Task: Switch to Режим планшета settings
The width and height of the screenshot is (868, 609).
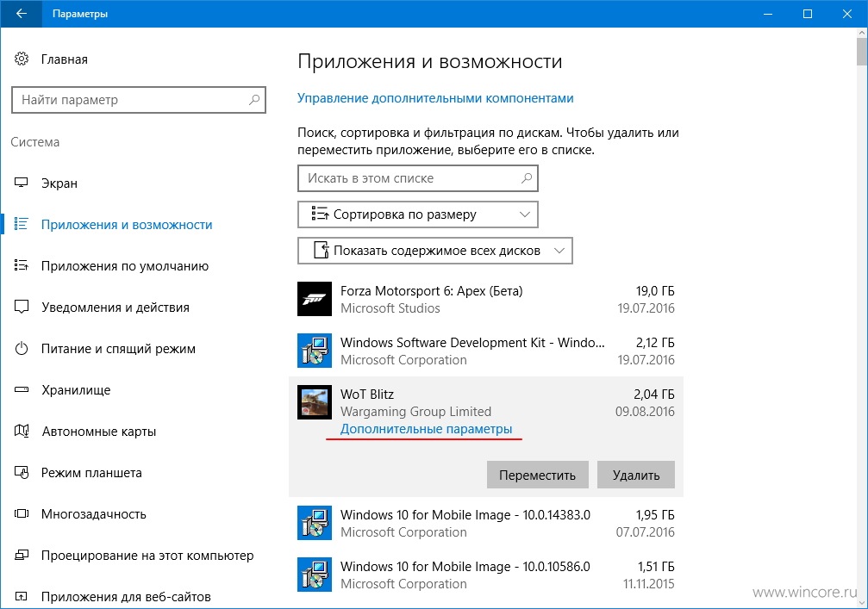Action: 91,473
